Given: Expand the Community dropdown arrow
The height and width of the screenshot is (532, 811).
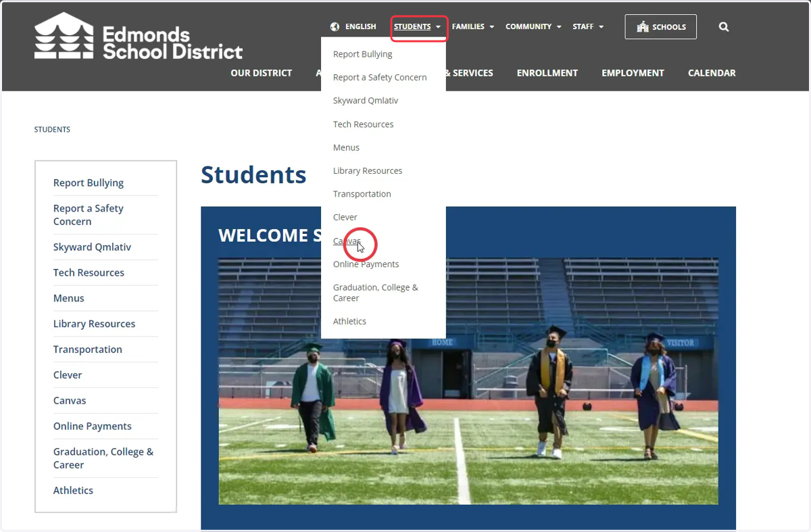Looking at the screenshot, I should (559, 27).
